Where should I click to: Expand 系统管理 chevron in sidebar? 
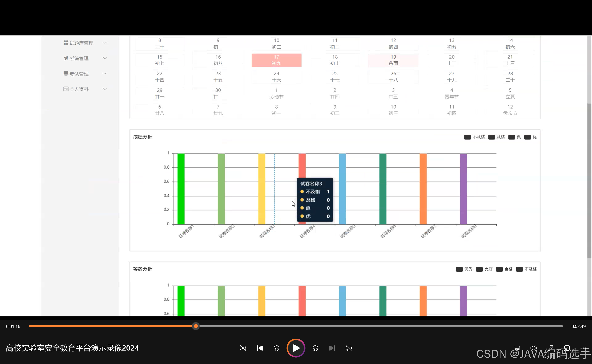[x=105, y=58]
